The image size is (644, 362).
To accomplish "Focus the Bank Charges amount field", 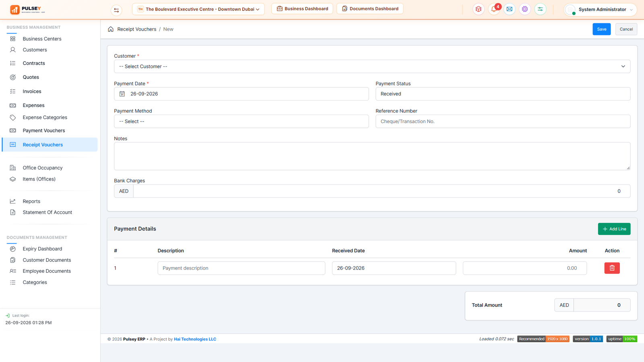I will [382, 191].
